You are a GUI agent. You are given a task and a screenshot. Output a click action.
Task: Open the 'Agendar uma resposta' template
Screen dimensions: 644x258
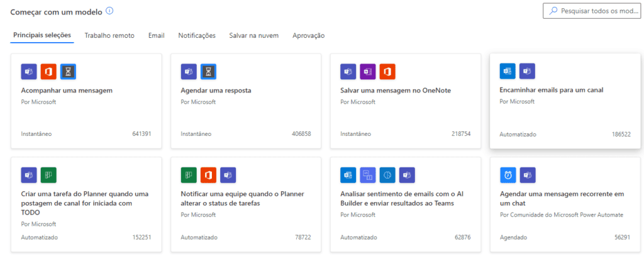click(216, 91)
